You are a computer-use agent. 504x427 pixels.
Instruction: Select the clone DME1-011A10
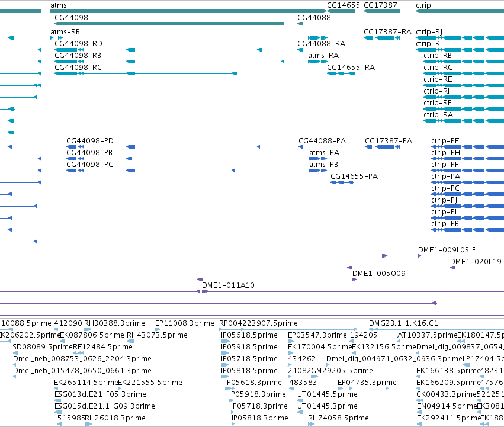click(x=353, y=291)
